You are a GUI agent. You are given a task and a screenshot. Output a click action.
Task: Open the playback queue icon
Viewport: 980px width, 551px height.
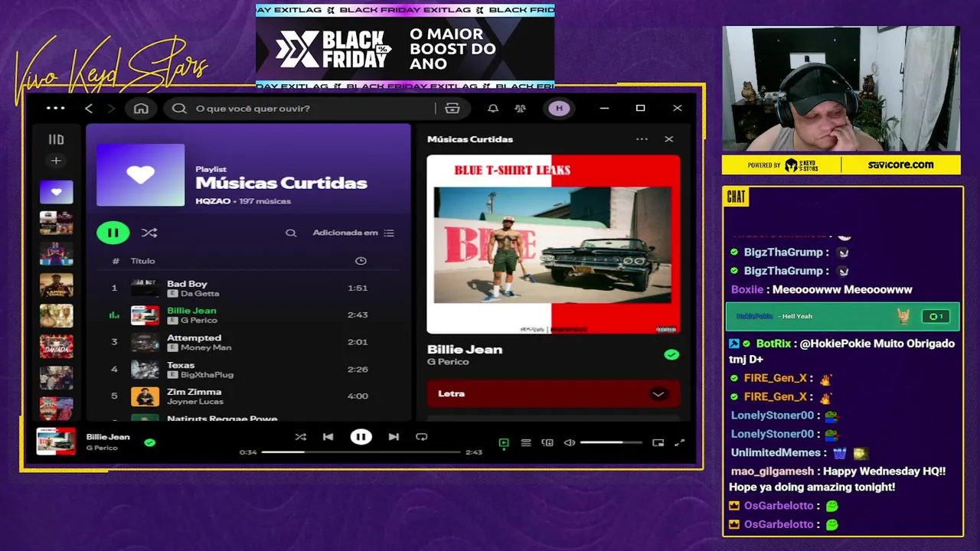[x=526, y=442]
